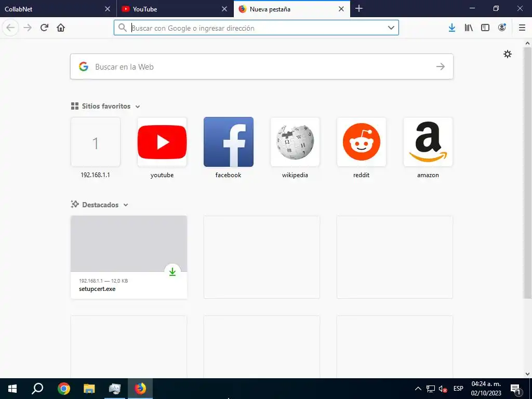Expand the address bar history dropdown arrow
This screenshot has width=532, height=399.
click(391, 28)
